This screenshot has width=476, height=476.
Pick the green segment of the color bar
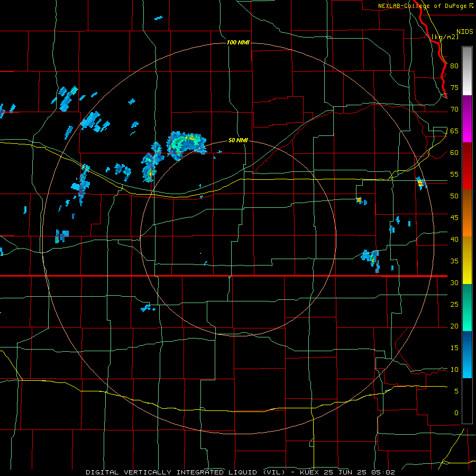tap(467, 307)
